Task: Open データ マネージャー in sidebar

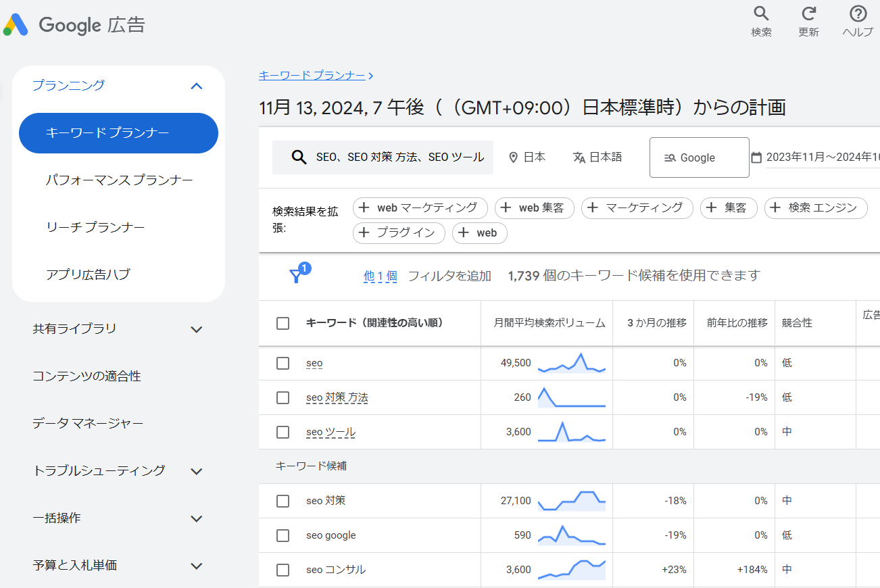Action: (x=88, y=424)
